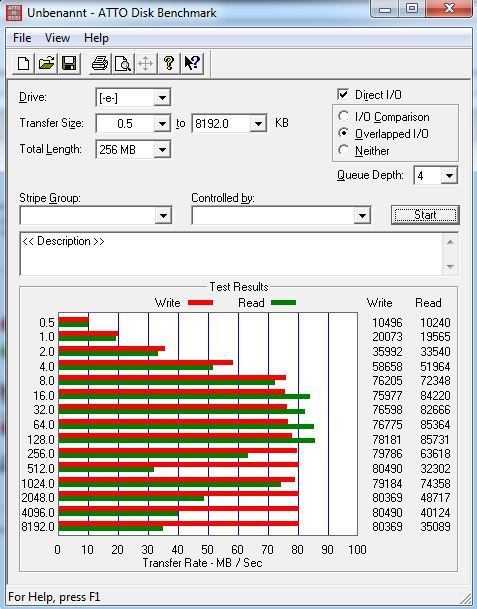
Task: Activate the context help pointer icon
Action: pyautogui.click(x=192, y=63)
